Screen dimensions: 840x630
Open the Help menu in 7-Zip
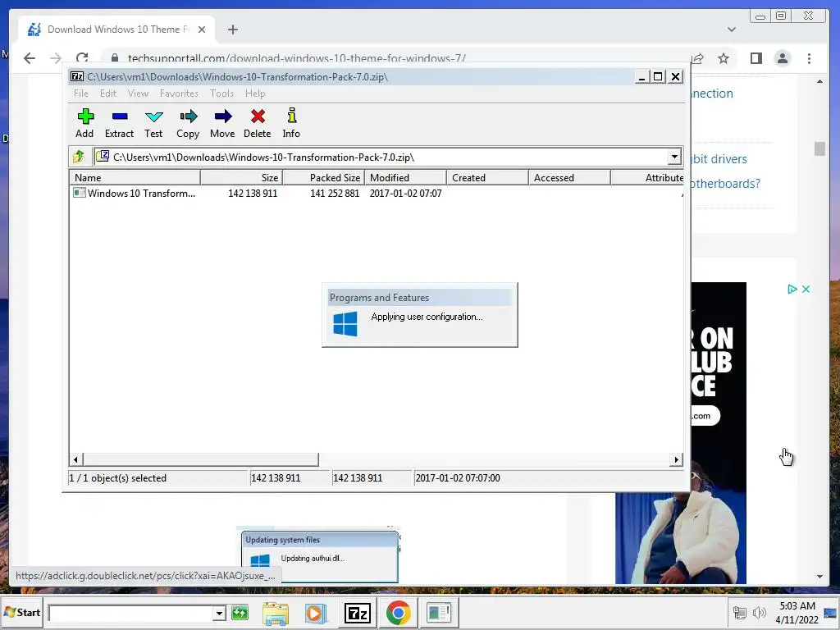point(255,94)
